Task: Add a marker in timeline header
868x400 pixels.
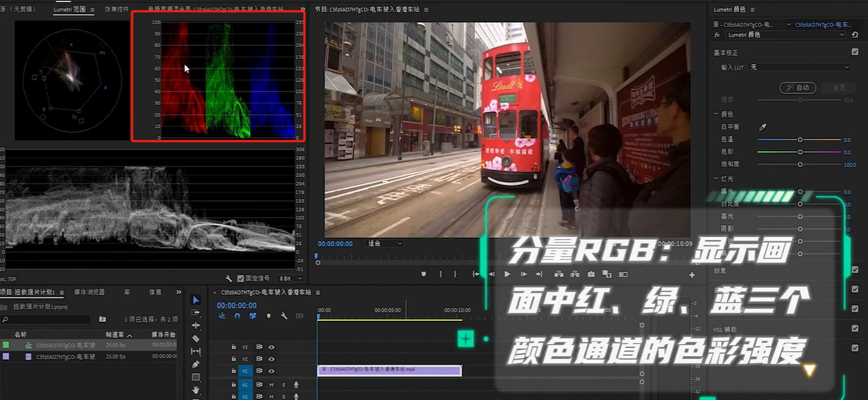Action: coord(268,316)
